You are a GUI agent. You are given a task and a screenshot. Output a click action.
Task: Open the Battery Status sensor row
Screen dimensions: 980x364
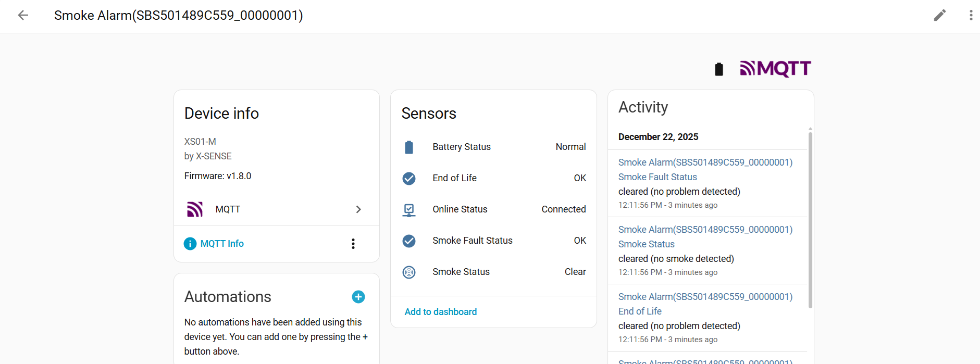pos(493,147)
